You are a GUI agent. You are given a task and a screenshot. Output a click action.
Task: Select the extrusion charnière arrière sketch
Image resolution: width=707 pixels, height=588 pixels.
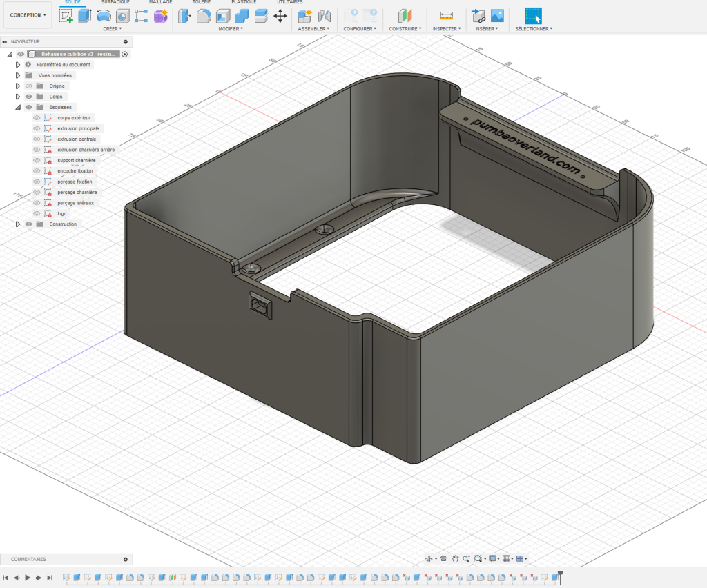click(x=86, y=150)
